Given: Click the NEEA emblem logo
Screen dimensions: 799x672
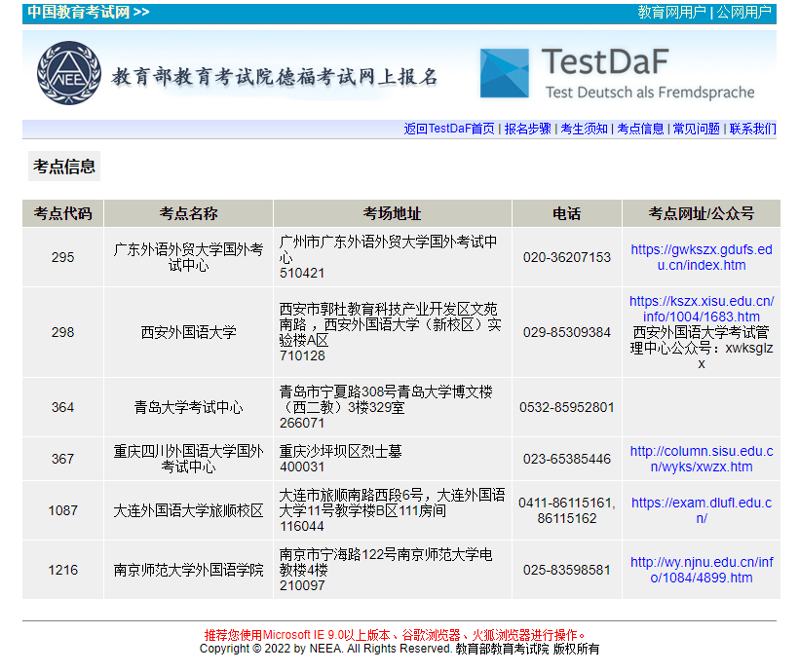Looking at the screenshot, I should (x=69, y=73).
